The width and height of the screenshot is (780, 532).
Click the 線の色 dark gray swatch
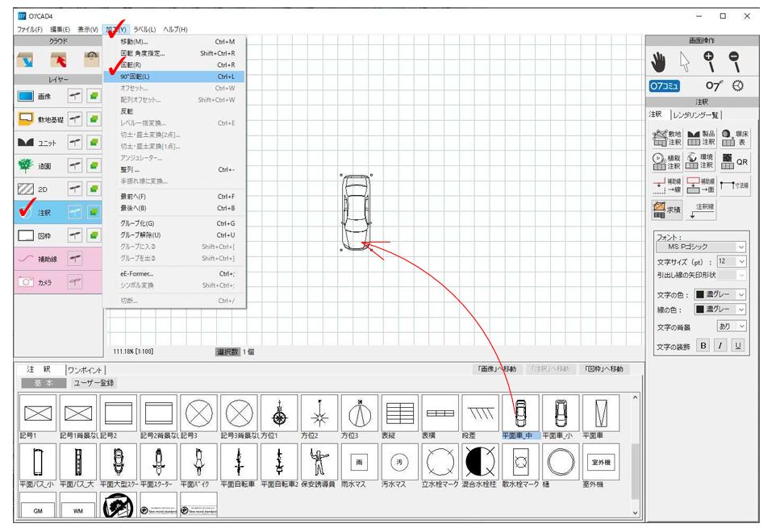[x=700, y=310]
